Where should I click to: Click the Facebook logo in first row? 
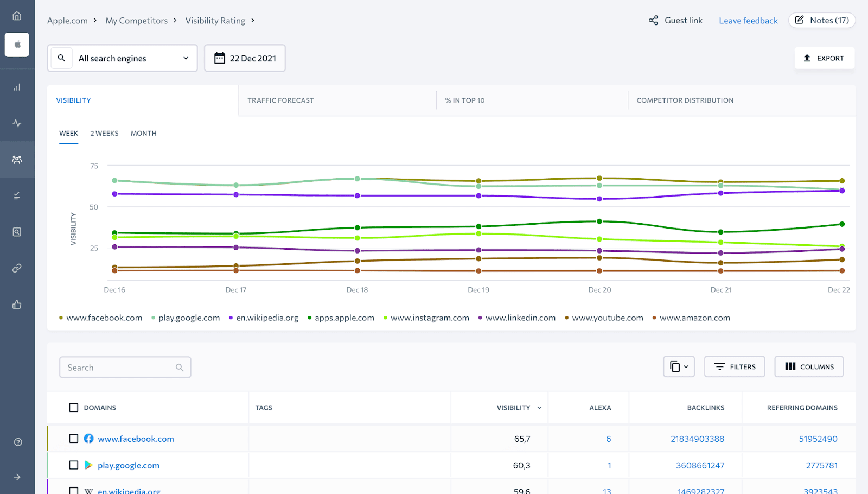coord(89,439)
